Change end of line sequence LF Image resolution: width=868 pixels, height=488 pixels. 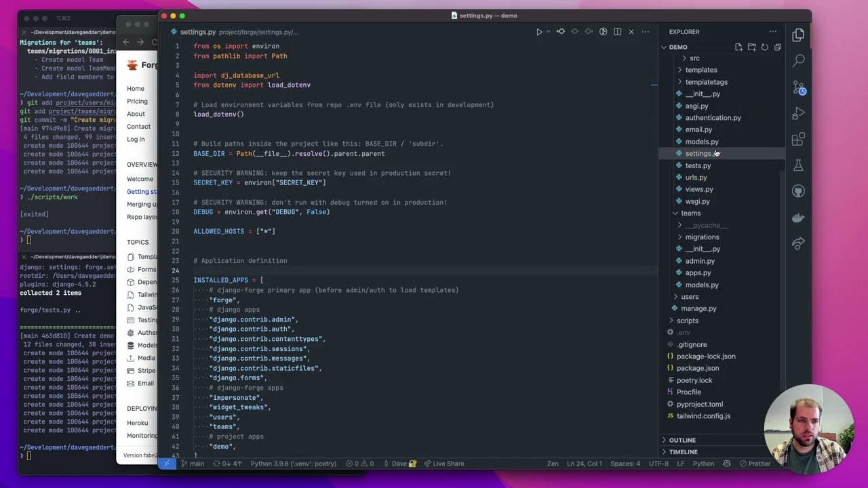[x=680, y=464]
